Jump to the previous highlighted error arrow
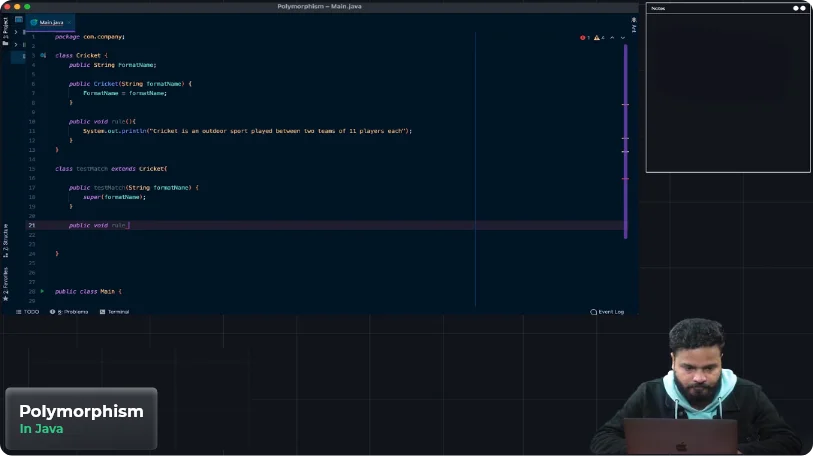The image size is (813, 456). [612, 37]
